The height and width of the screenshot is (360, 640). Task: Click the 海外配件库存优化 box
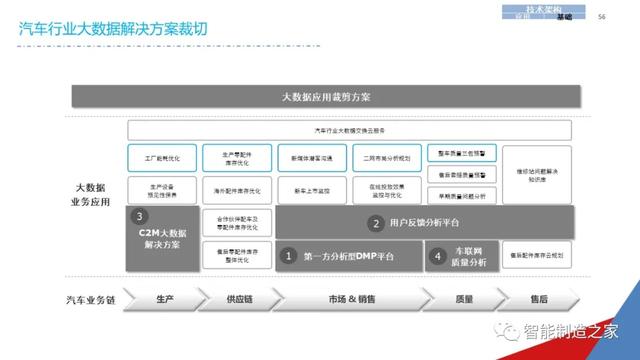click(x=237, y=191)
